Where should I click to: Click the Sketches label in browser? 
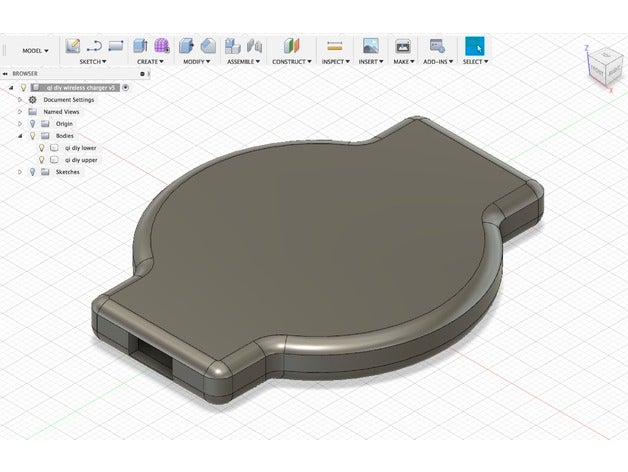pos(68,172)
